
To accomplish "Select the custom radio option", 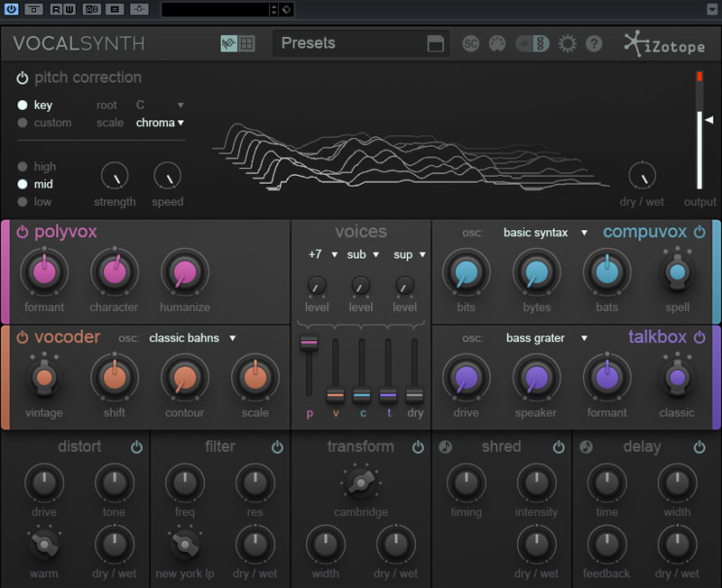I will 22,123.
